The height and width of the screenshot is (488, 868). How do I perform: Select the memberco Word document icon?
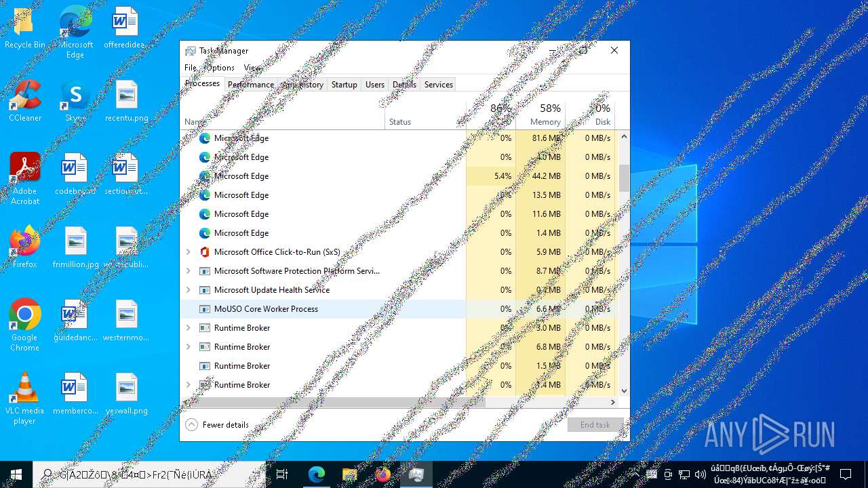point(75,394)
